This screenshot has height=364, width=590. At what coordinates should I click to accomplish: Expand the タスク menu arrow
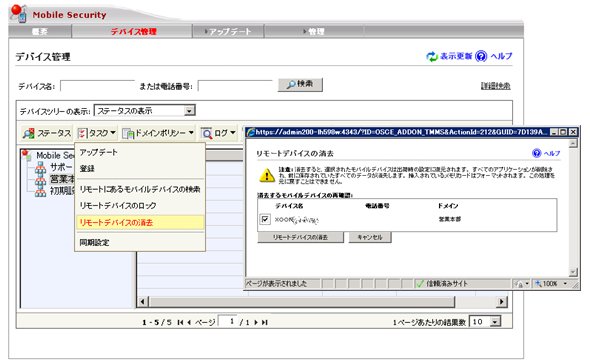click(x=113, y=133)
